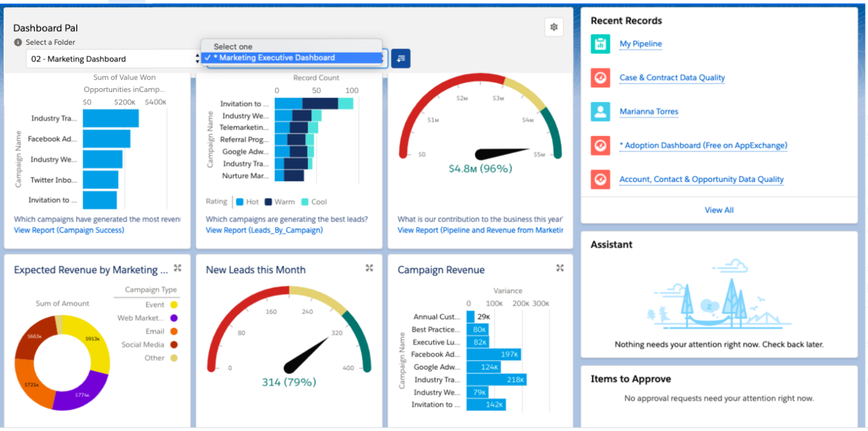
Task: Click the blue sort-list button beside dashboard selector
Action: (401, 58)
